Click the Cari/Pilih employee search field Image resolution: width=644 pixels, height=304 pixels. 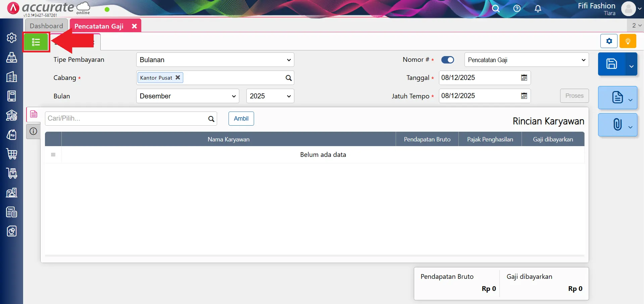(127, 119)
